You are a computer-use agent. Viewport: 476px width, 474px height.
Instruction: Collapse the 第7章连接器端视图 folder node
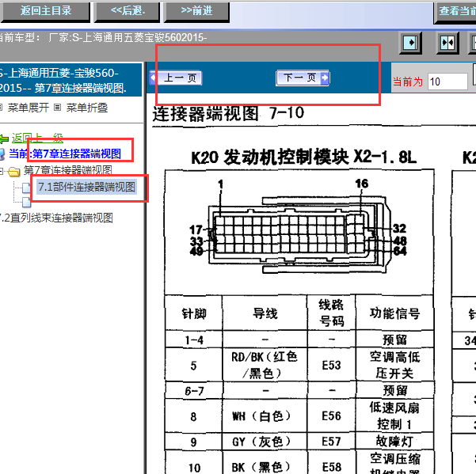click(x=2, y=172)
